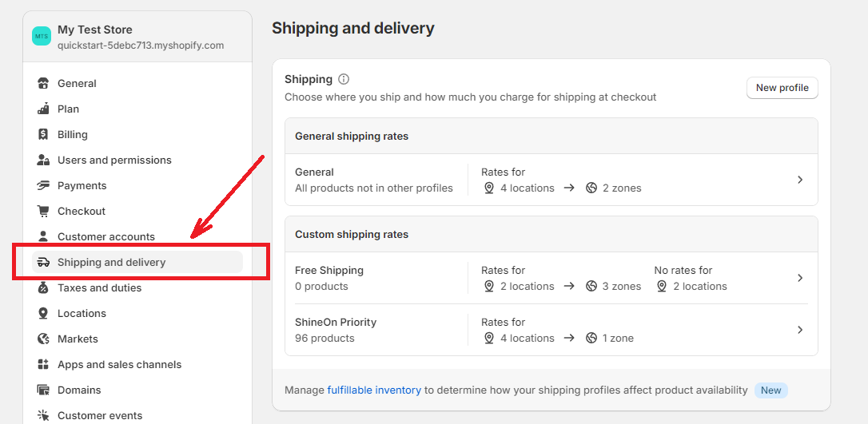Open Checkout using the cart icon
This screenshot has height=424, width=868.
(43, 211)
